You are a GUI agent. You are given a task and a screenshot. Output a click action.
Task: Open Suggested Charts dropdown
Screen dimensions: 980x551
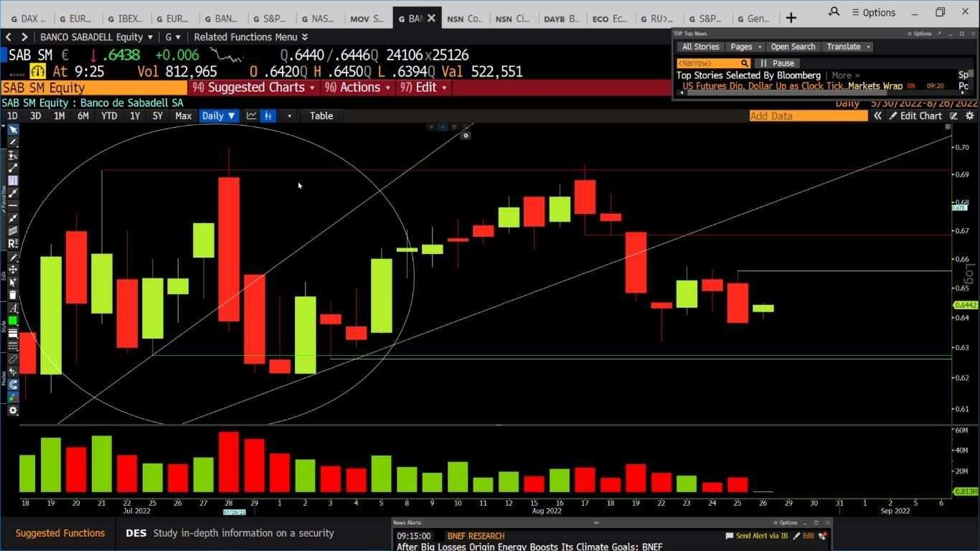point(255,88)
